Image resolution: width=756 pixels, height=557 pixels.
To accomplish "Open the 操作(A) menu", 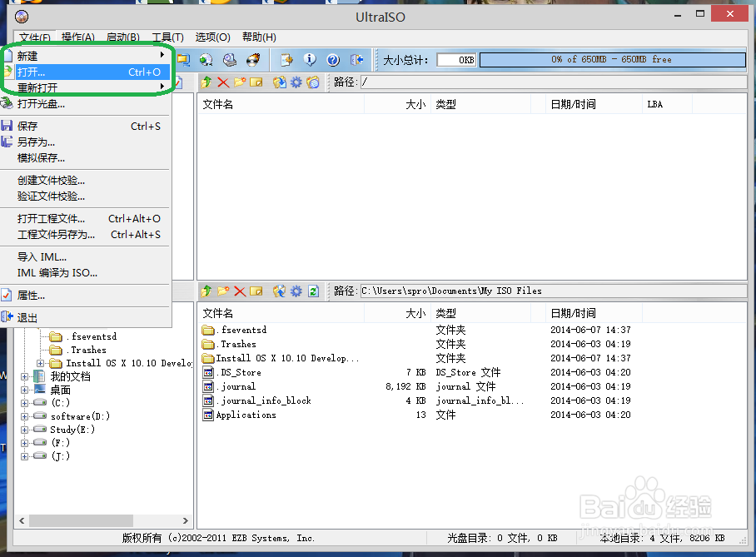I will click(78, 37).
